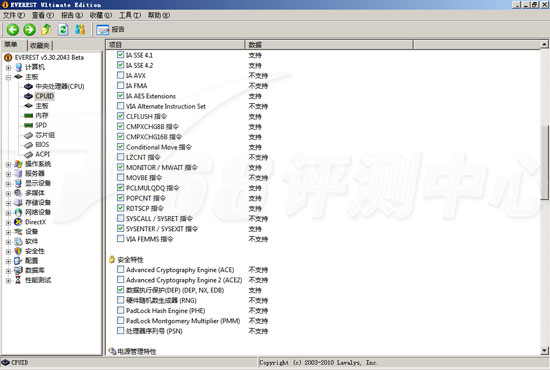Select the ACPI tree item

point(42,154)
